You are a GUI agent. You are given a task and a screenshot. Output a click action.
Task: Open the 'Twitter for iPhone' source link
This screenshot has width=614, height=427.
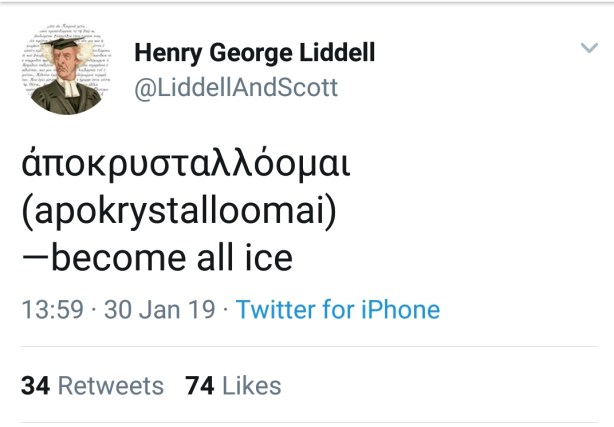click(338, 310)
